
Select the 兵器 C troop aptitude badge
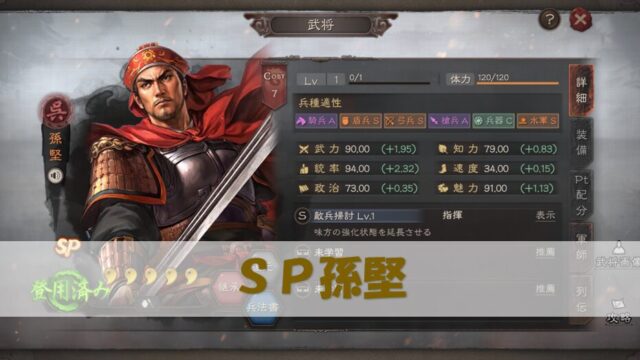pos(493,121)
